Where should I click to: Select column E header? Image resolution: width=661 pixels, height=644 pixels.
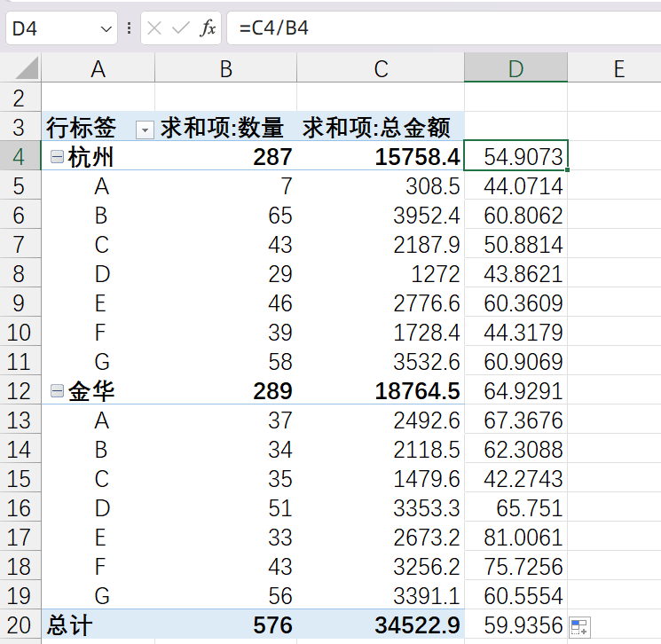(618, 67)
